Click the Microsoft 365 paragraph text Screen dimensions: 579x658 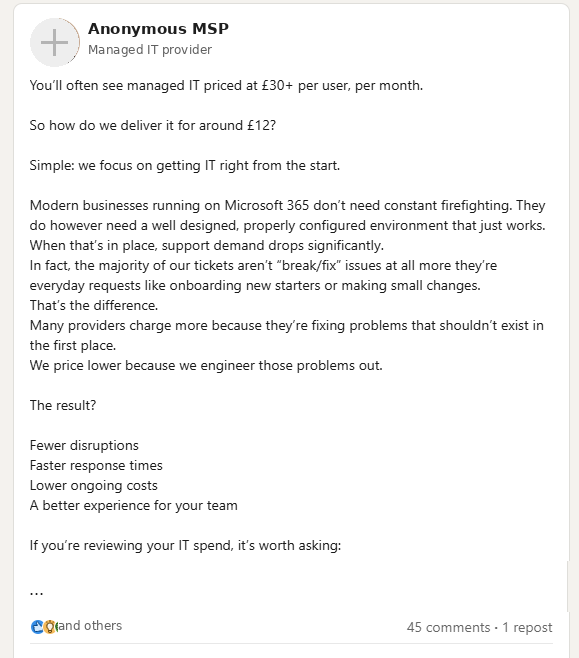click(287, 225)
